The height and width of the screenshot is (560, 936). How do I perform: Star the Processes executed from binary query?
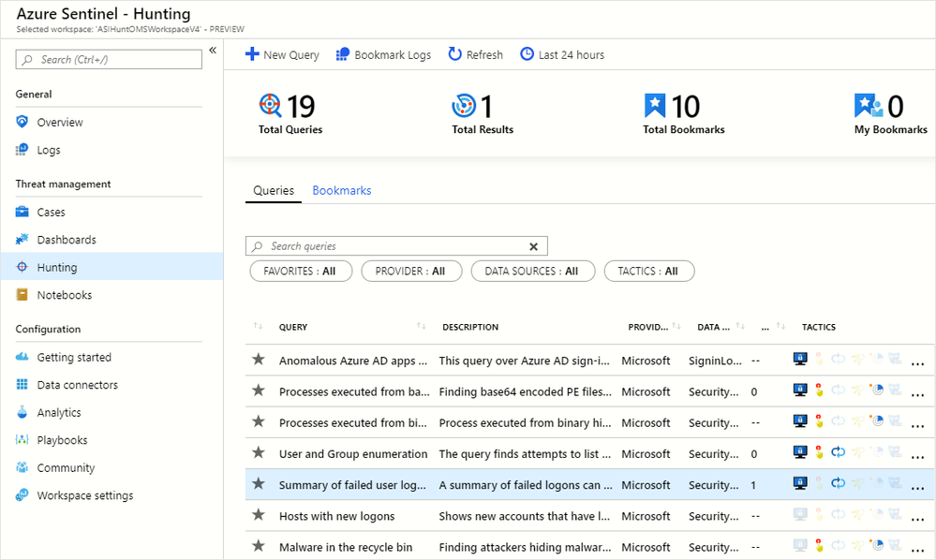258,421
